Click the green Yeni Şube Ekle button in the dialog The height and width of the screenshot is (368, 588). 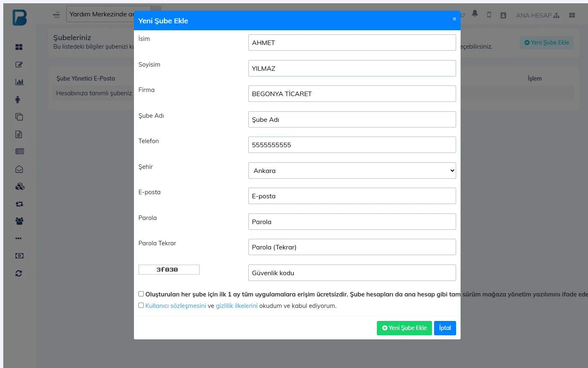pyautogui.click(x=404, y=328)
